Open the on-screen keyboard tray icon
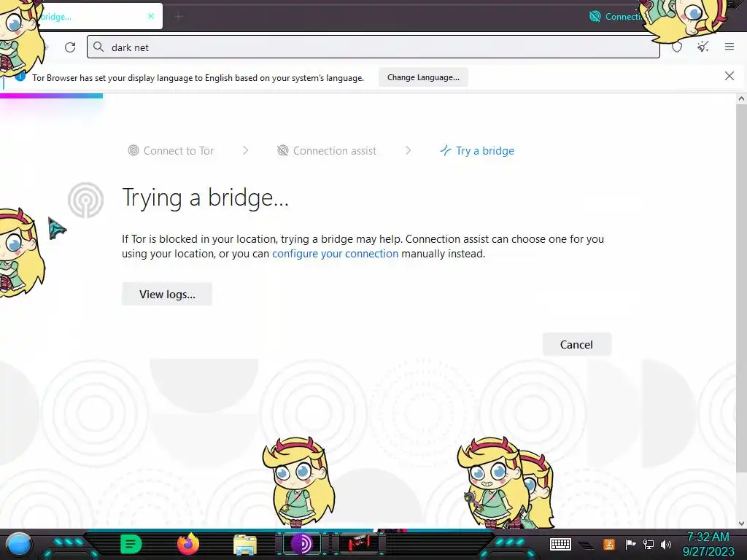 click(560, 544)
